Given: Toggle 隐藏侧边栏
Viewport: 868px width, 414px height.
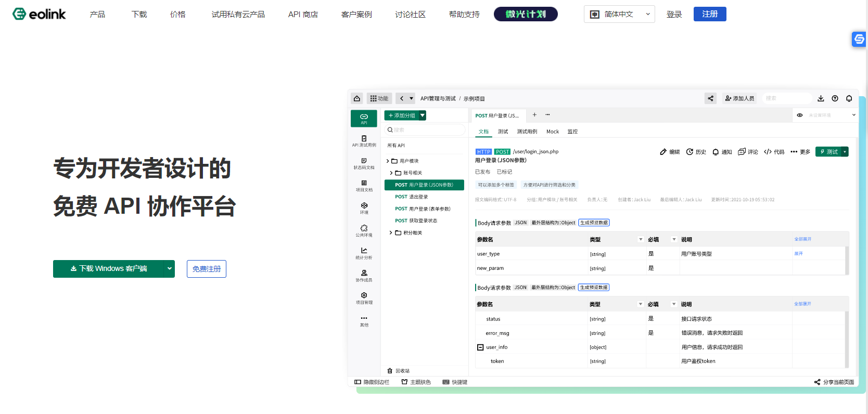Looking at the screenshot, I should pos(372,382).
